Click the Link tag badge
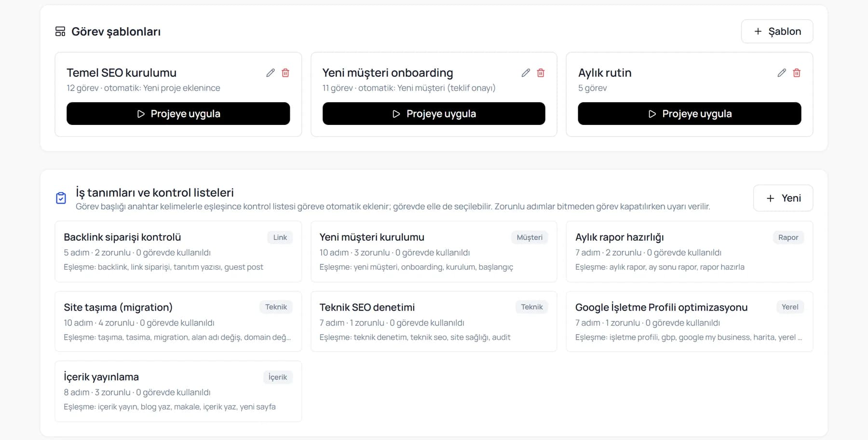The width and height of the screenshot is (868, 440). coord(280,237)
